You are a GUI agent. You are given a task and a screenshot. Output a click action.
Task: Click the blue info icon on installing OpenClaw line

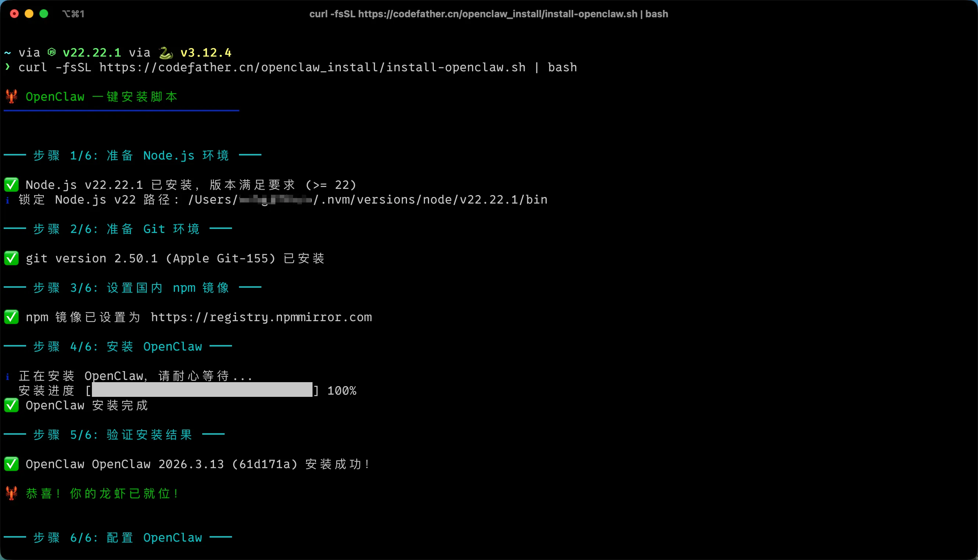click(x=7, y=376)
